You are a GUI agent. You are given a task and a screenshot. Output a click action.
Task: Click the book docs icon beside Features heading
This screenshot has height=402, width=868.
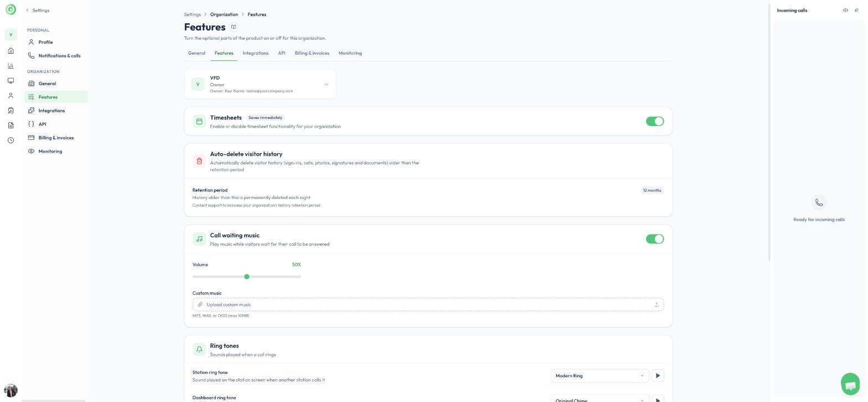(x=234, y=27)
